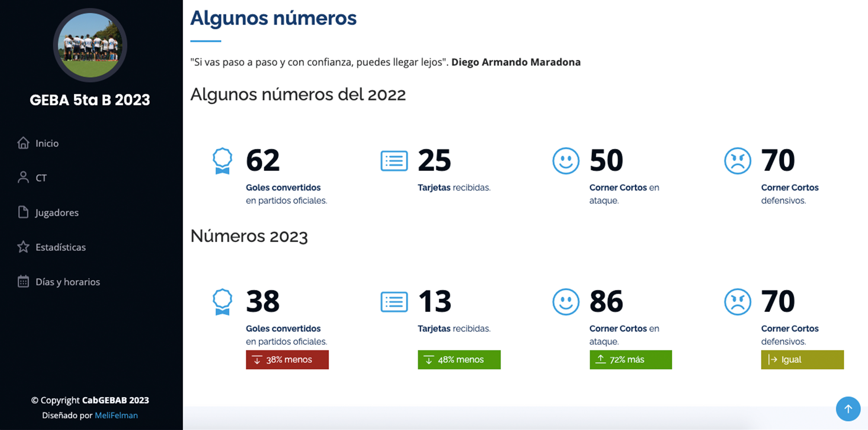Go to the Jugadores section
This screenshot has width=868, height=430.
[57, 213]
